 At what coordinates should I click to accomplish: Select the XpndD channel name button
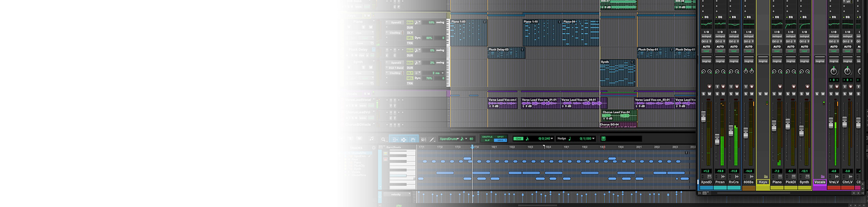pyautogui.click(x=706, y=182)
